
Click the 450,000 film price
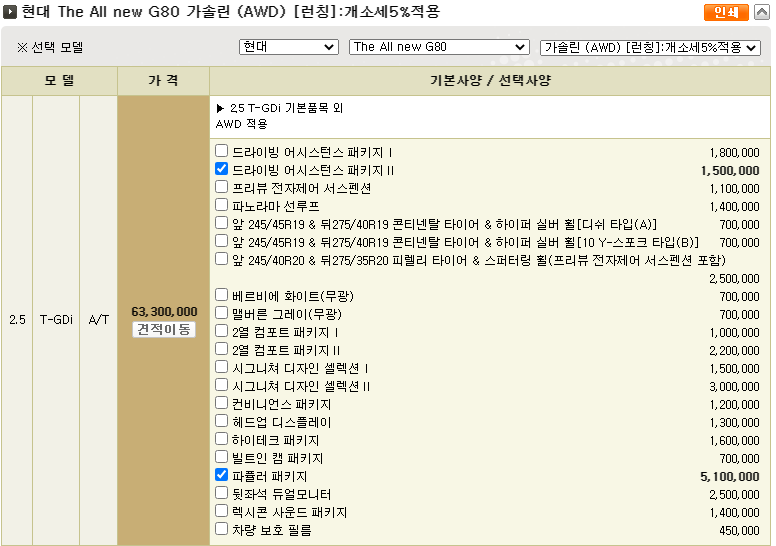[739, 531]
